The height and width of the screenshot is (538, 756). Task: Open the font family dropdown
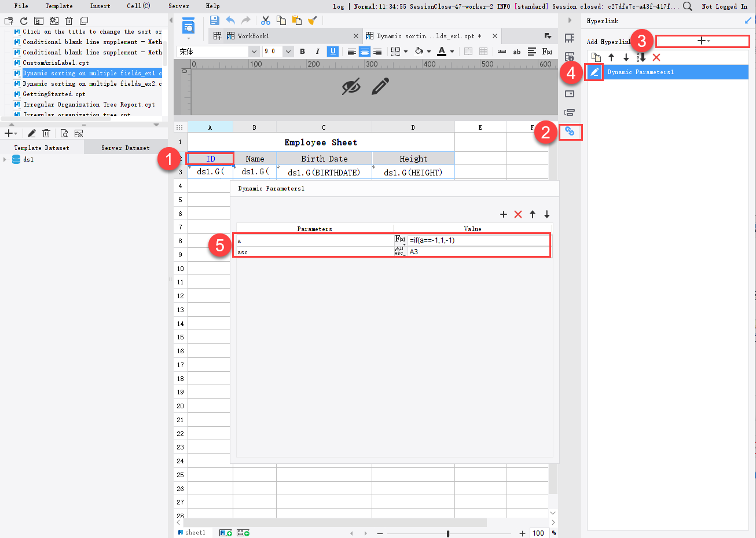click(x=254, y=52)
